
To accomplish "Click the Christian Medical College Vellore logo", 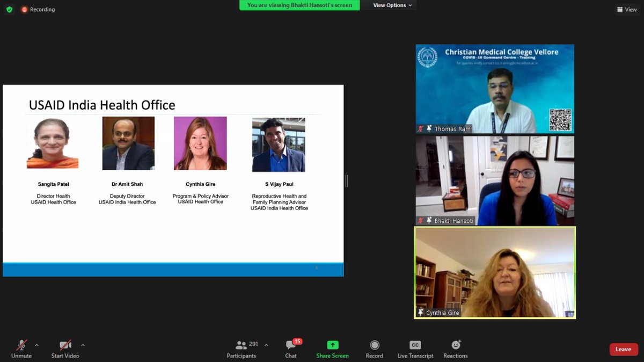I will pyautogui.click(x=428, y=57).
